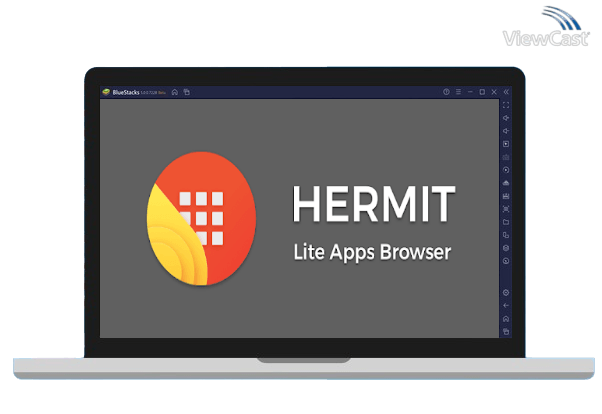Screen dimensions: 602x414
Task: Open the game controls keyboard icon
Action: point(506,157)
